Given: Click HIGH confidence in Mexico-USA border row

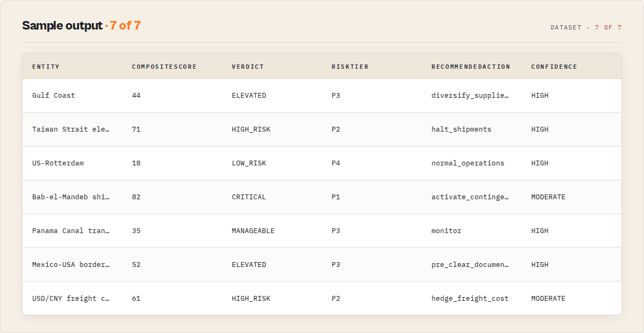Looking at the screenshot, I should point(540,265).
